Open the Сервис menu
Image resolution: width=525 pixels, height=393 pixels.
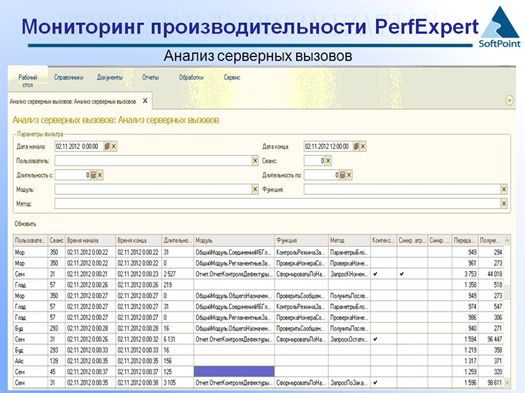232,78
